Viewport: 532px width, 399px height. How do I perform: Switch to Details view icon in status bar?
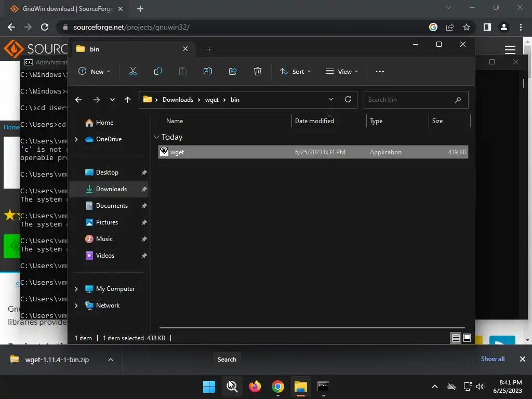point(456,338)
